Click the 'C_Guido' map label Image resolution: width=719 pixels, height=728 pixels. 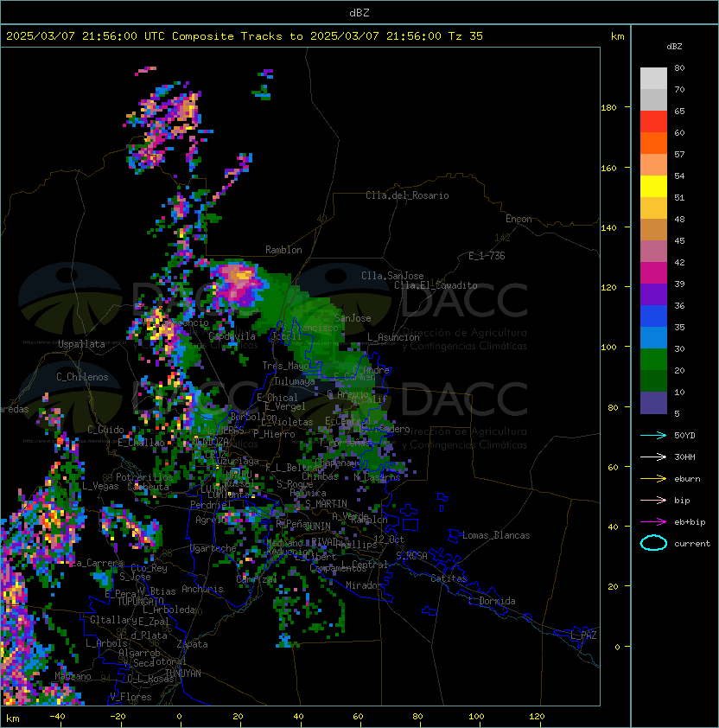point(105,430)
